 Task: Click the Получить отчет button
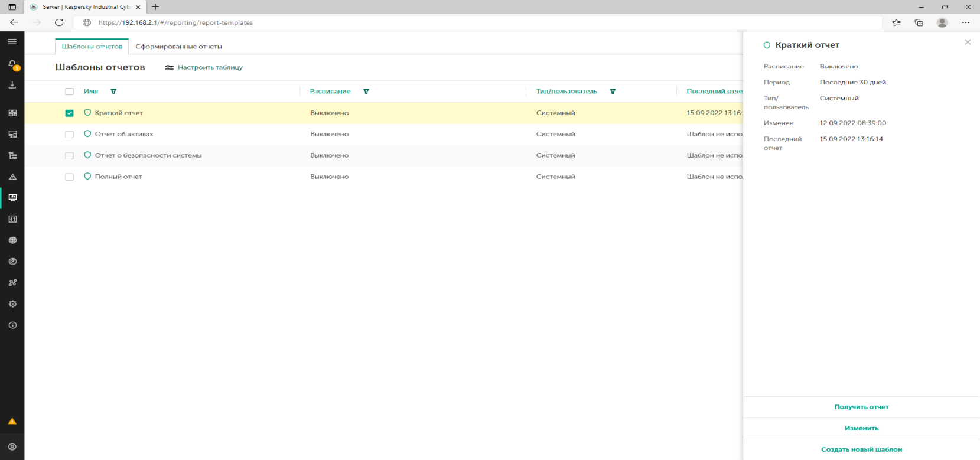pos(861,407)
